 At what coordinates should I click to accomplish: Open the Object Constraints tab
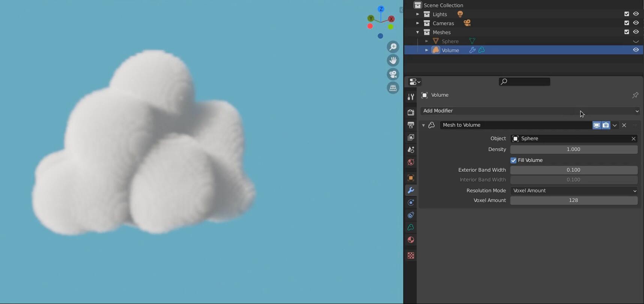[x=411, y=215]
